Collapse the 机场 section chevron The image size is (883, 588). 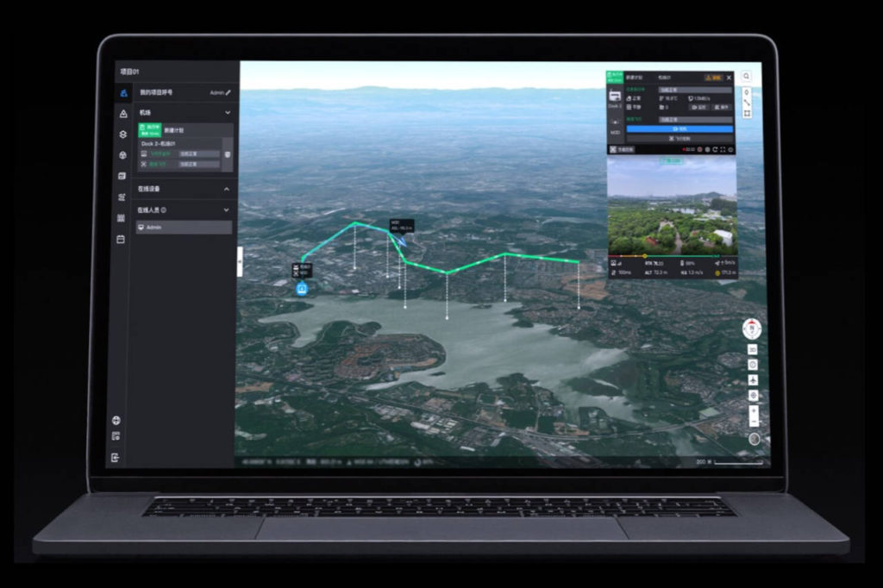click(228, 113)
